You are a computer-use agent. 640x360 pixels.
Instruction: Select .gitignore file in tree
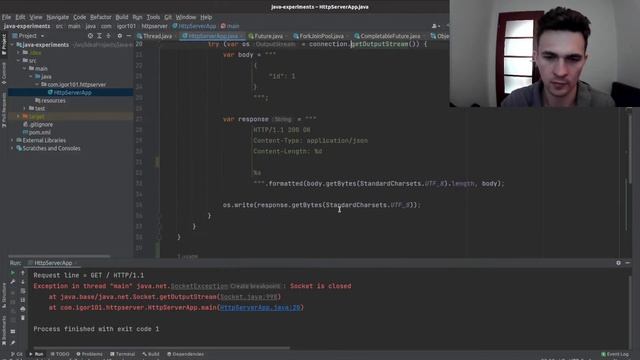tap(38, 124)
